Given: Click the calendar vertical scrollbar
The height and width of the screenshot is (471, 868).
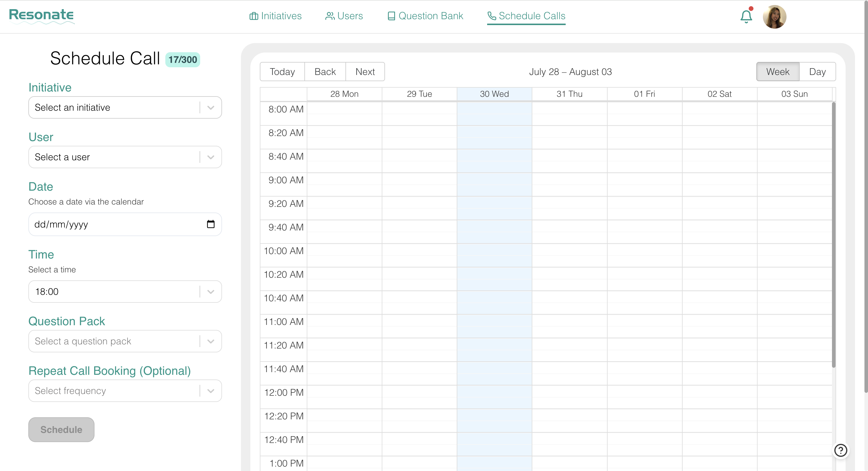Looking at the screenshot, I should pyautogui.click(x=833, y=236).
